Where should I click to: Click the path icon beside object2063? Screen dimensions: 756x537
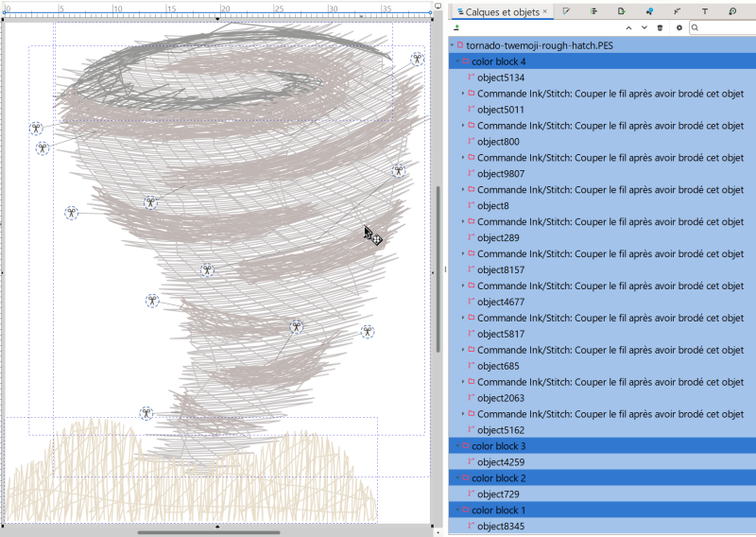[x=471, y=398]
